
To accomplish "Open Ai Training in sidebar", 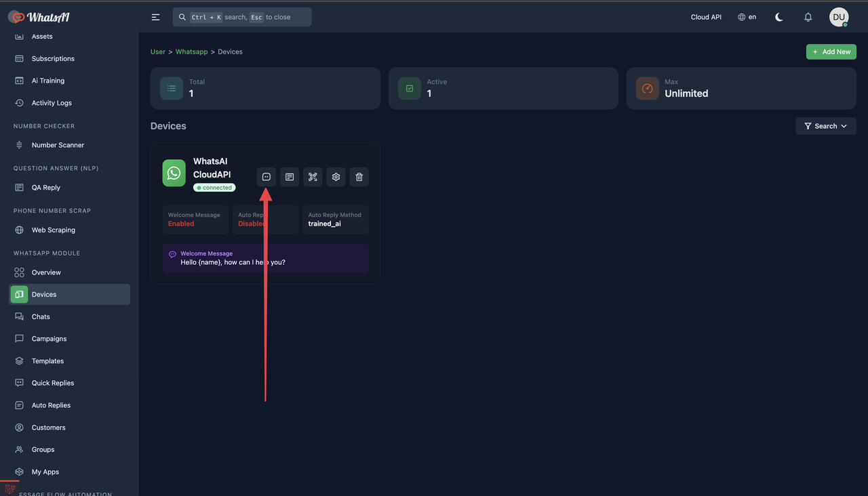I will (69, 81).
